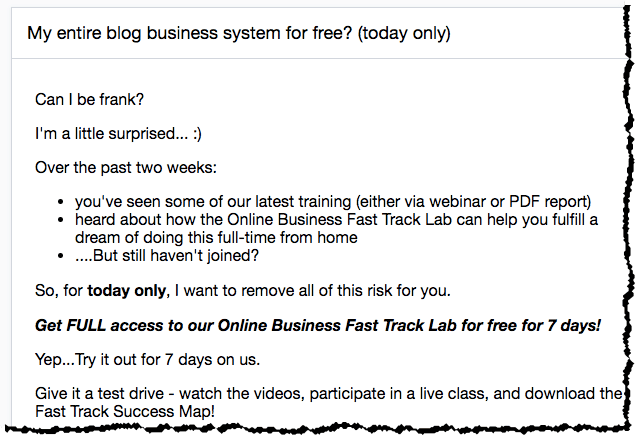Click the 'Can I be frank?' line
This screenshot has height=435, width=635.
click(x=89, y=100)
